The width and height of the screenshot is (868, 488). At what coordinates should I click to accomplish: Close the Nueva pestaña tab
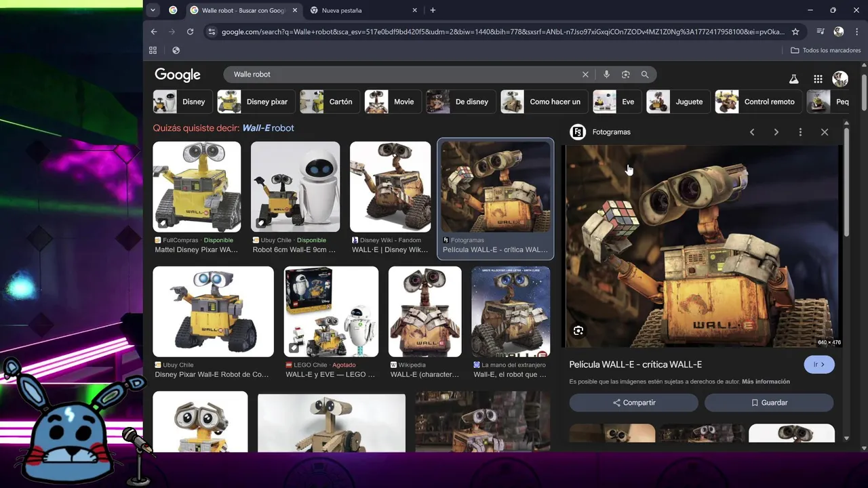point(415,10)
